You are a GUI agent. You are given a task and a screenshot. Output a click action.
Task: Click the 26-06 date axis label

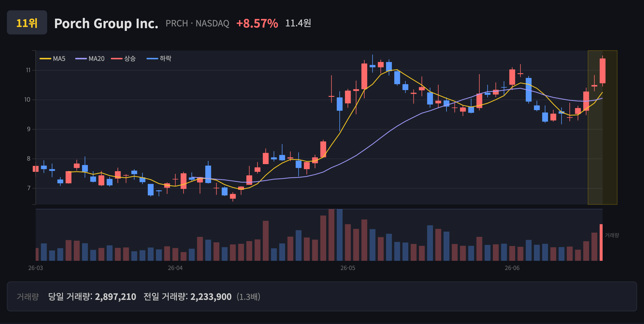coord(512,268)
